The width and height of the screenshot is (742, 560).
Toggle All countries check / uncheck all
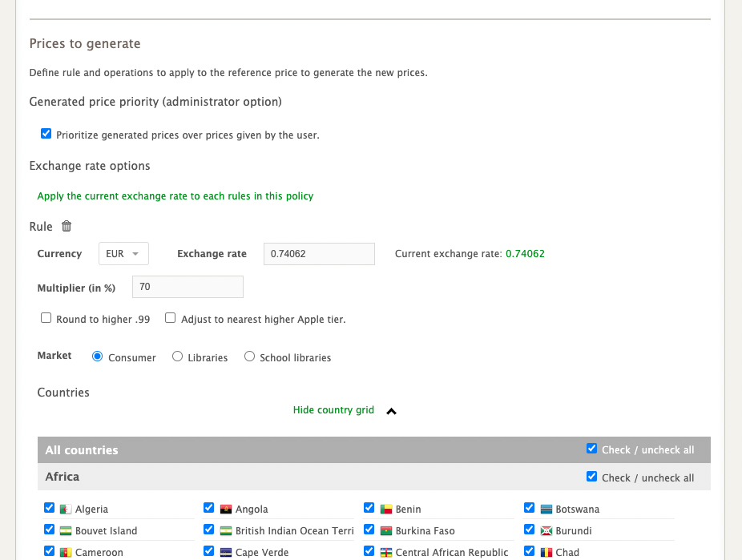click(592, 449)
